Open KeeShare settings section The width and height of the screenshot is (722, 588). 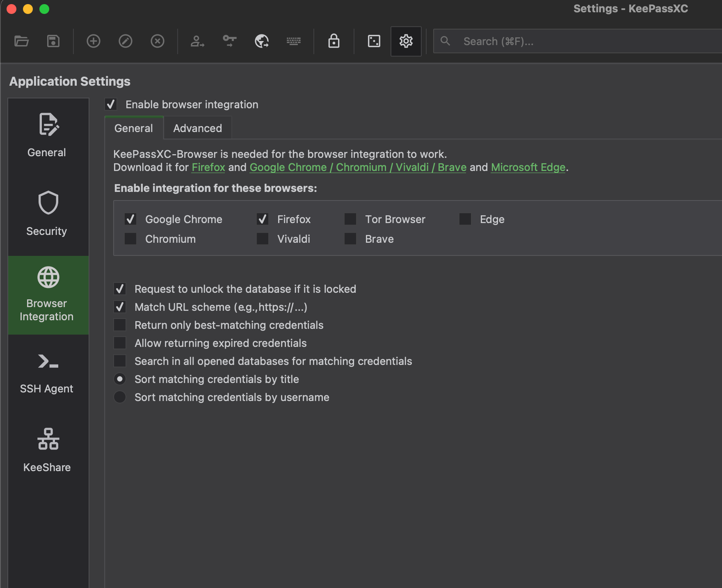(48, 453)
